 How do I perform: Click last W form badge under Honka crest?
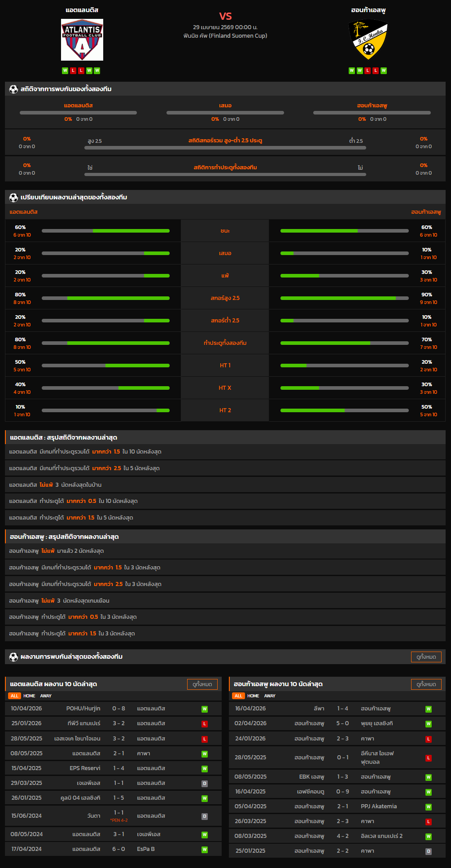tap(384, 70)
